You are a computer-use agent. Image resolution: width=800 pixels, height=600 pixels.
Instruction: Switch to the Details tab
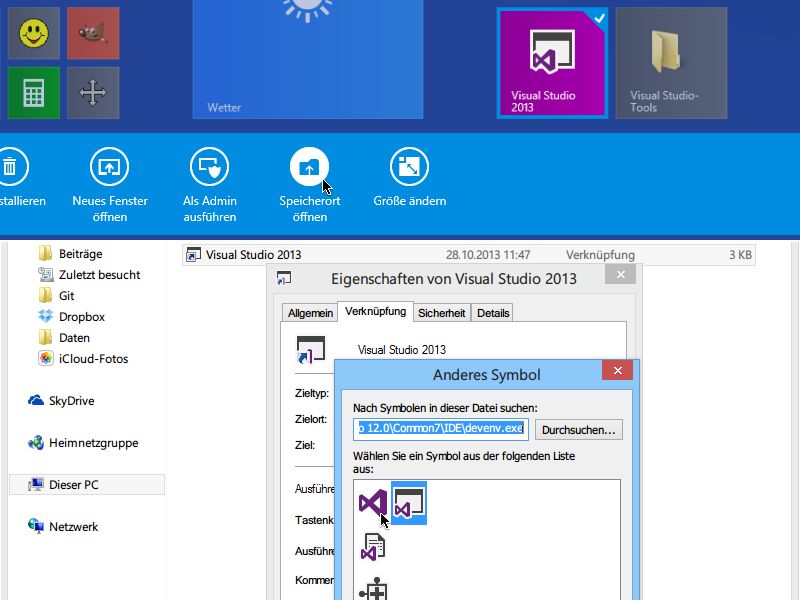(493, 313)
